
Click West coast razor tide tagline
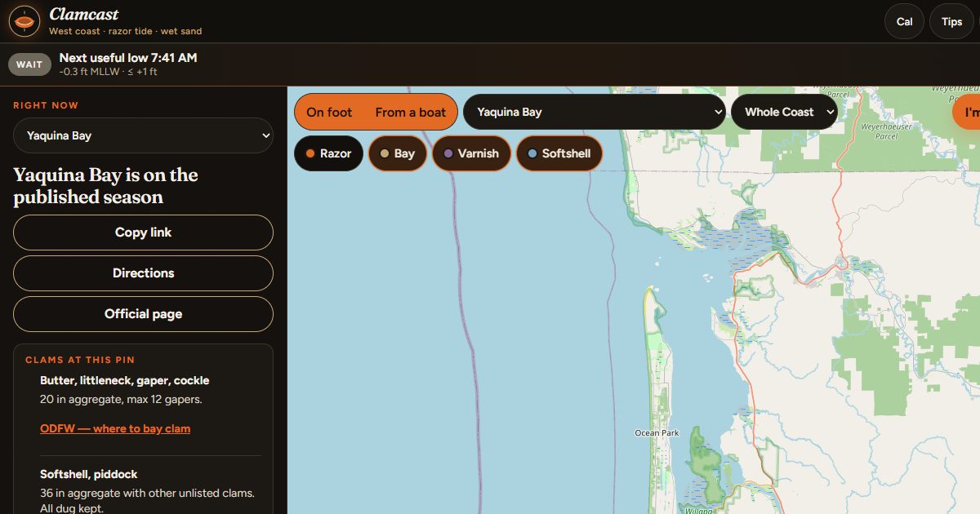[x=125, y=31]
